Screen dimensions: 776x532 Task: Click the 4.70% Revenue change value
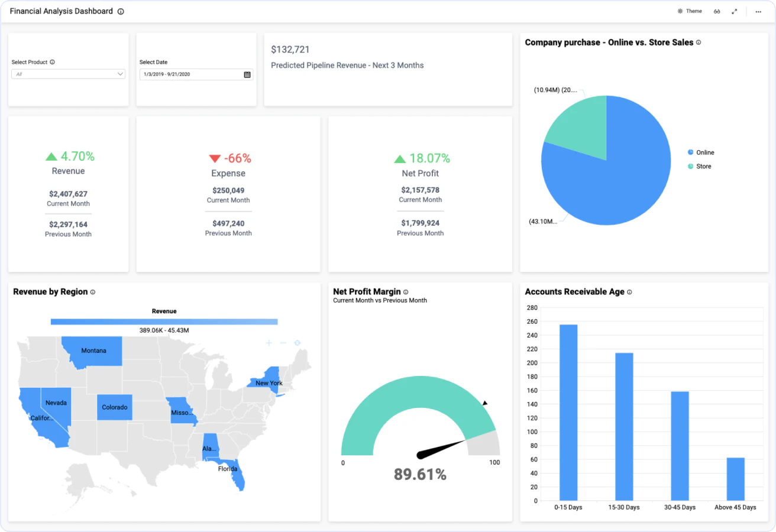point(77,156)
